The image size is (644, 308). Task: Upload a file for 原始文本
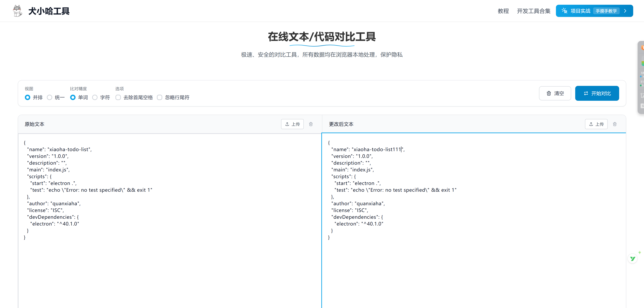pyautogui.click(x=292, y=124)
